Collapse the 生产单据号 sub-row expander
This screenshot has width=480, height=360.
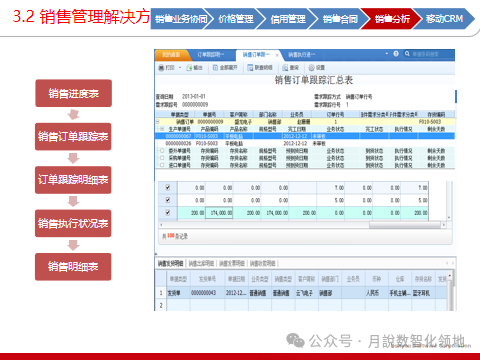pos(162,129)
